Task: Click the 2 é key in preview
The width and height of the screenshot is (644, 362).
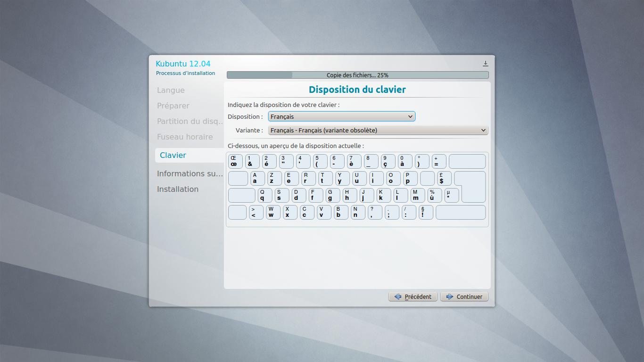Action: [x=269, y=161]
